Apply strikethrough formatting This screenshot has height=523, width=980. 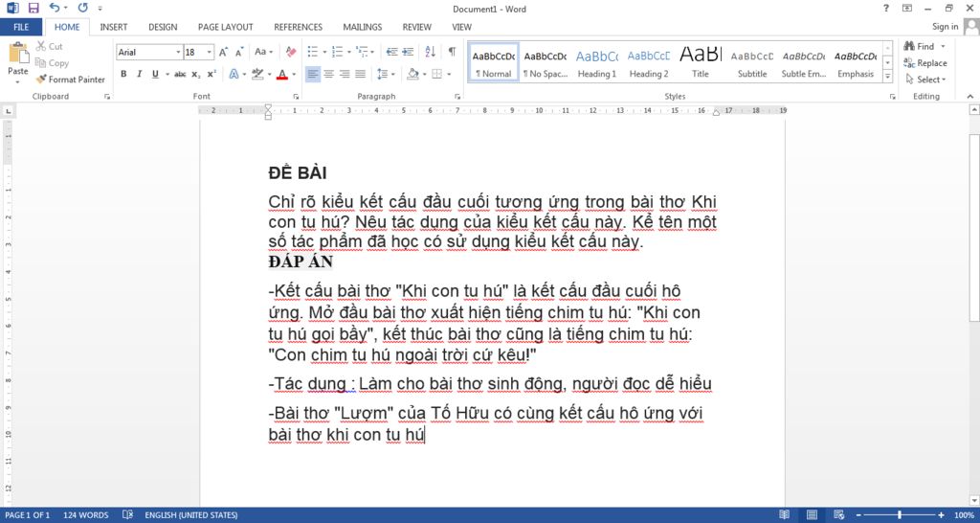click(180, 75)
